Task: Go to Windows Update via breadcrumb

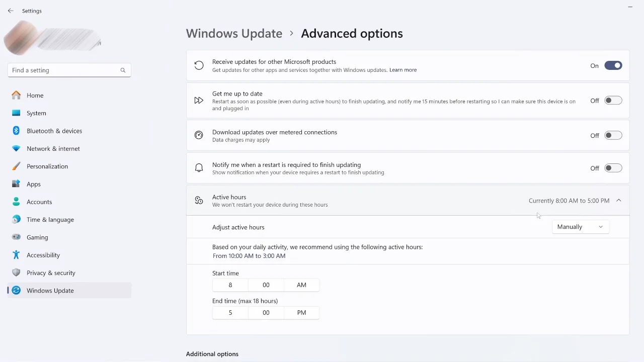Action: [x=234, y=33]
